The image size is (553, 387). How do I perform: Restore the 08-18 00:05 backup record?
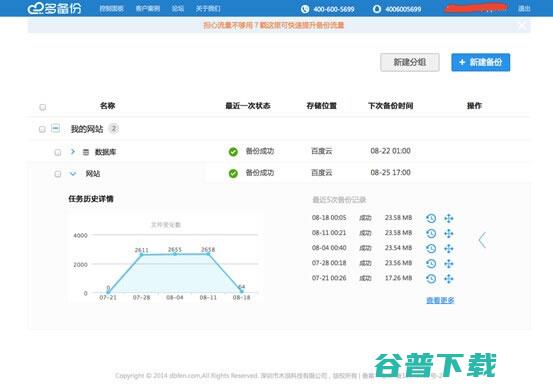click(431, 218)
